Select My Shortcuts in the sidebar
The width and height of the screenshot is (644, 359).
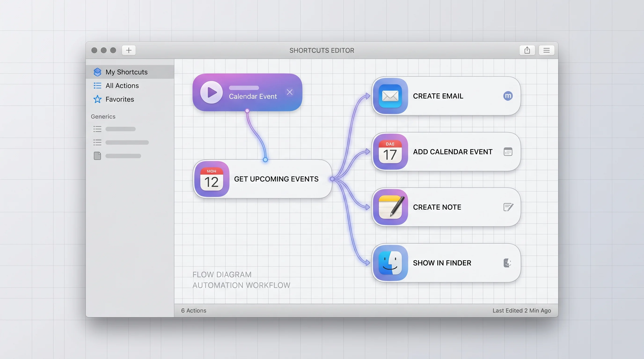130,72
